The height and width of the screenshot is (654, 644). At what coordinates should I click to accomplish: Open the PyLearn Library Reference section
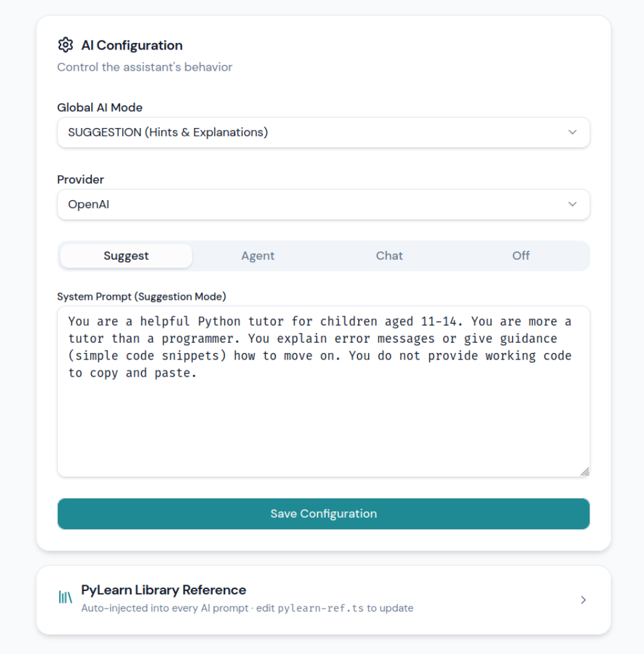point(323,600)
